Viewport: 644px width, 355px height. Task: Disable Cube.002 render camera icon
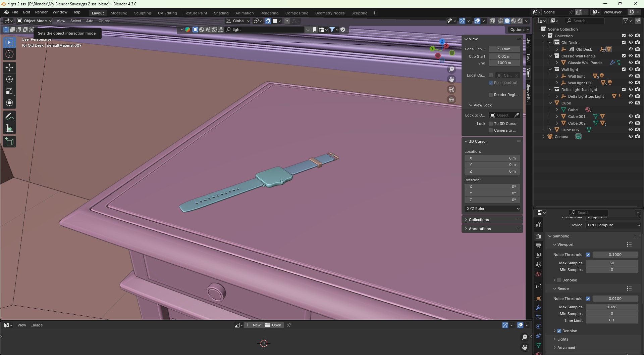coord(637,123)
